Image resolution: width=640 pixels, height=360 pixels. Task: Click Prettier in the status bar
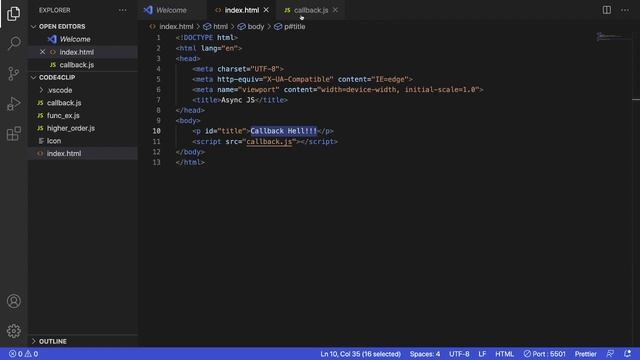586,354
